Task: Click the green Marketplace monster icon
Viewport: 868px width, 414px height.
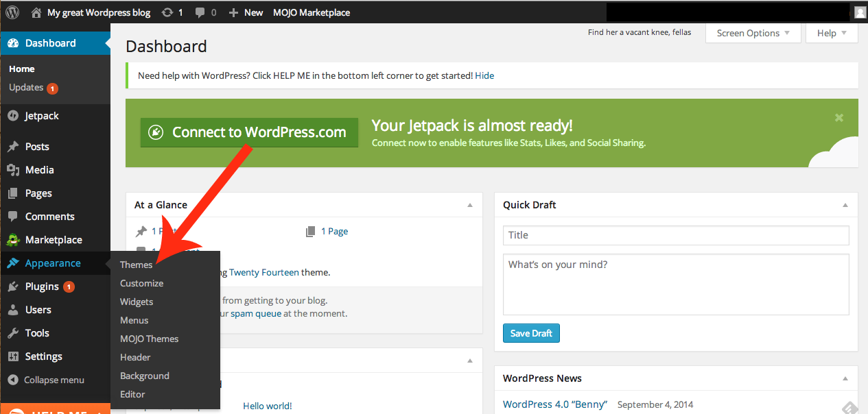Action: coord(12,240)
